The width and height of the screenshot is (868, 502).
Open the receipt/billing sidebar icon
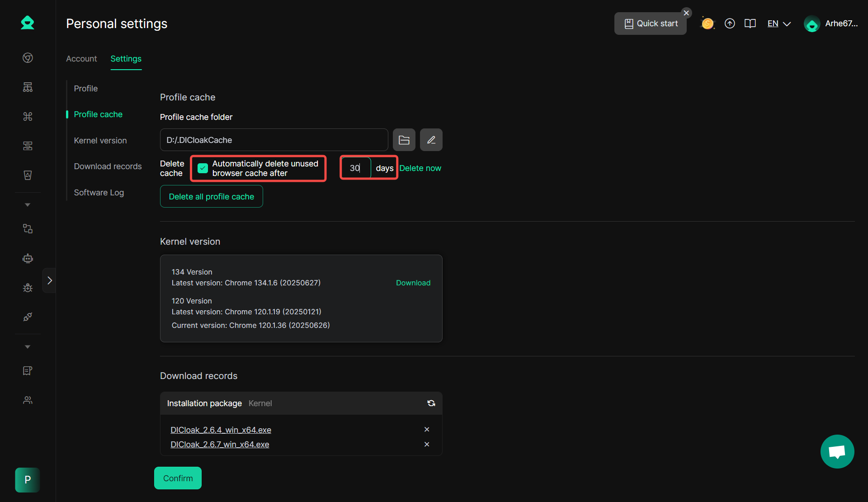pyautogui.click(x=28, y=371)
